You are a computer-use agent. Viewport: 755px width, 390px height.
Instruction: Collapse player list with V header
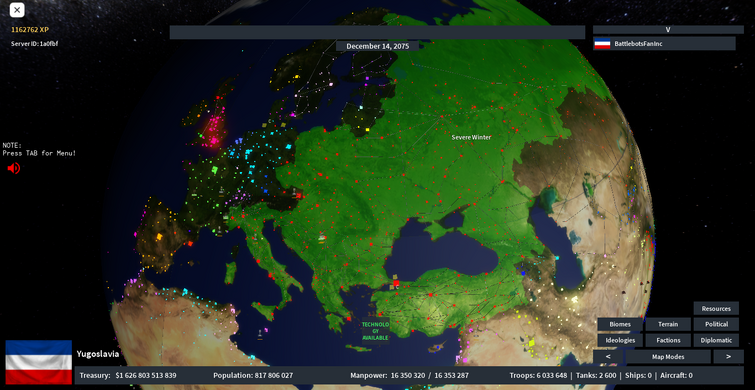[668, 29]
